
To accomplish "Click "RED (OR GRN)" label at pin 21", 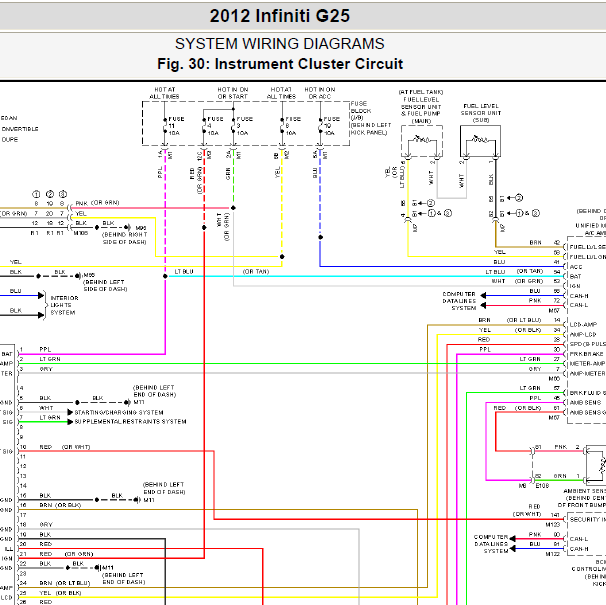I will (66, 554).
